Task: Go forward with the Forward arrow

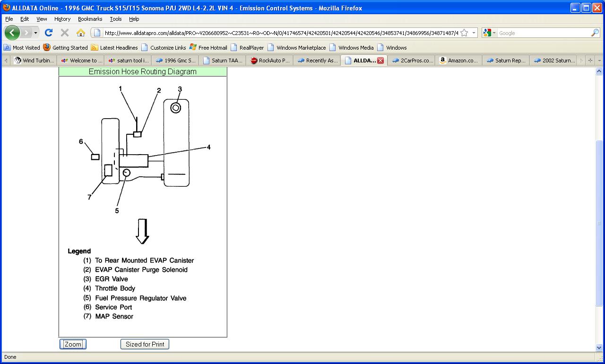Action: [x=26, y=33]
